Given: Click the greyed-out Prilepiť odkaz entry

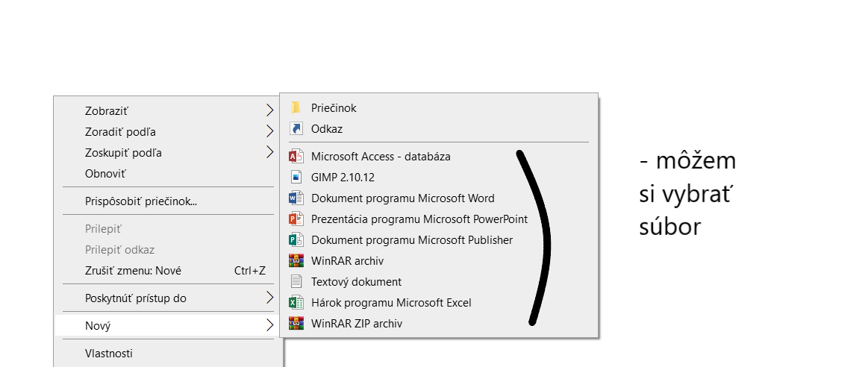Looking at the screenshot, I should 168,250.
